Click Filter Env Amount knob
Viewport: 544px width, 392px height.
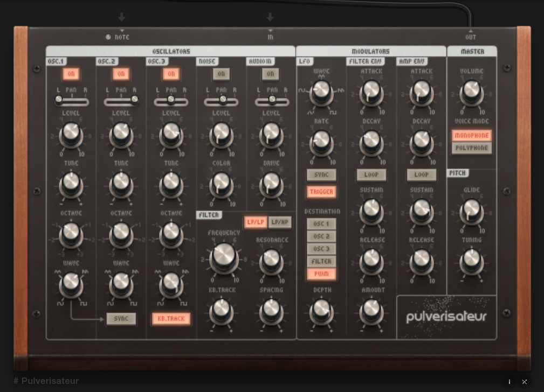pos(371,311)
